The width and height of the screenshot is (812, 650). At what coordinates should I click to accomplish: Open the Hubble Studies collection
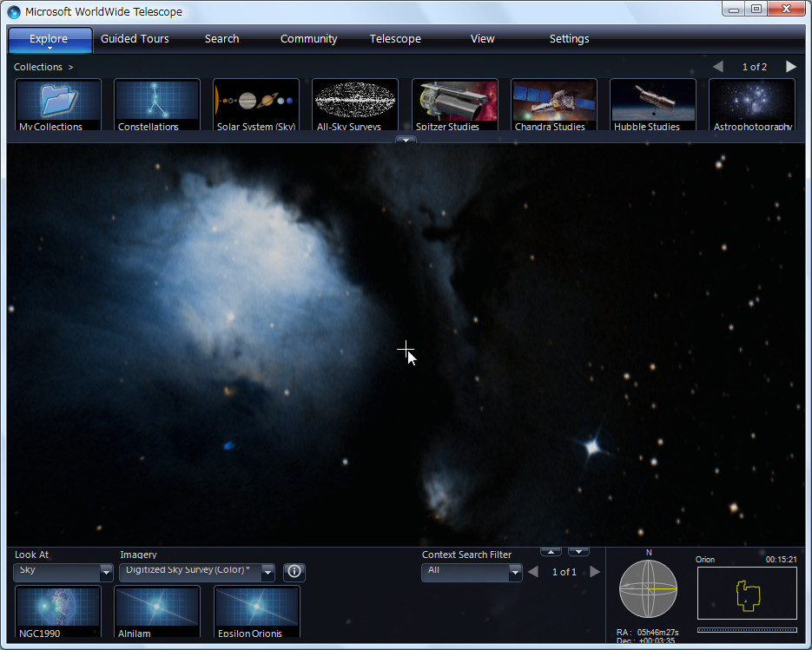point(652,104)
